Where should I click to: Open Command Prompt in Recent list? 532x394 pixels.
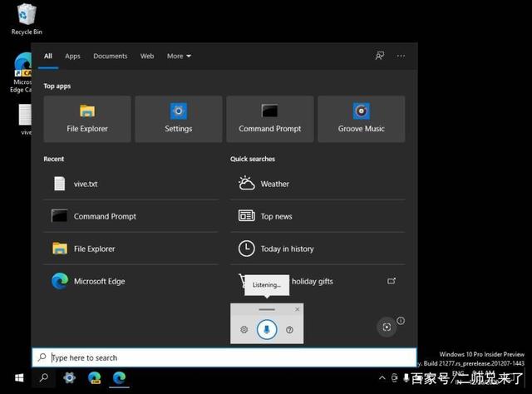point(131,216)
